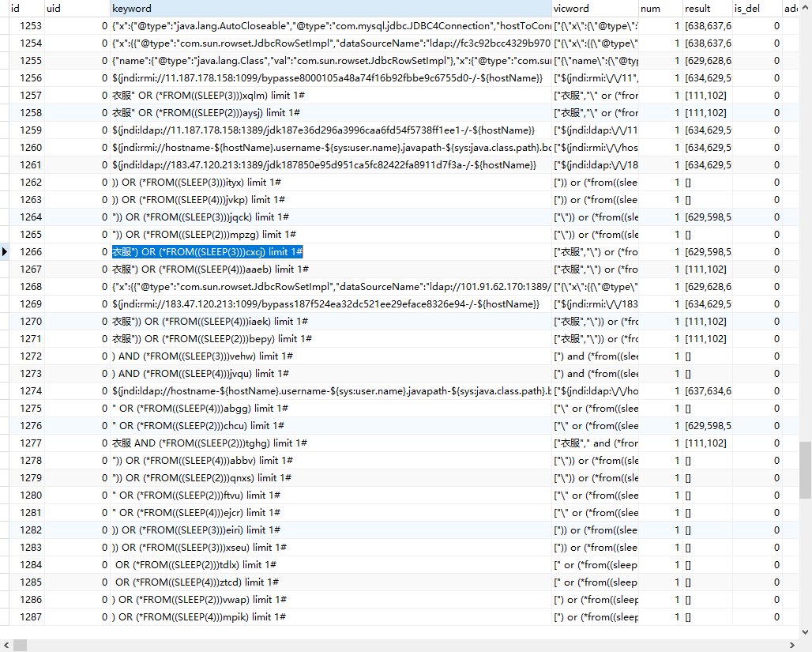
Task: Click the uid value in row 1254
Action: [x=77, y=43]
